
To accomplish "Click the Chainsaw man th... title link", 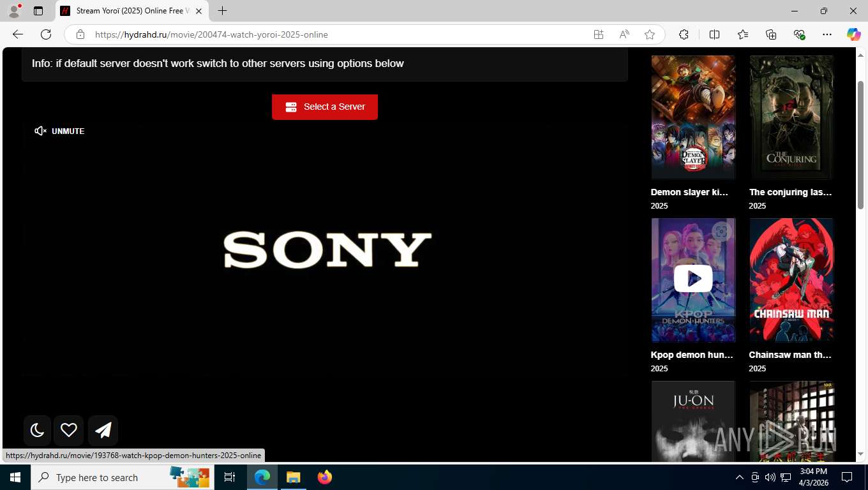I will (790, 355).
